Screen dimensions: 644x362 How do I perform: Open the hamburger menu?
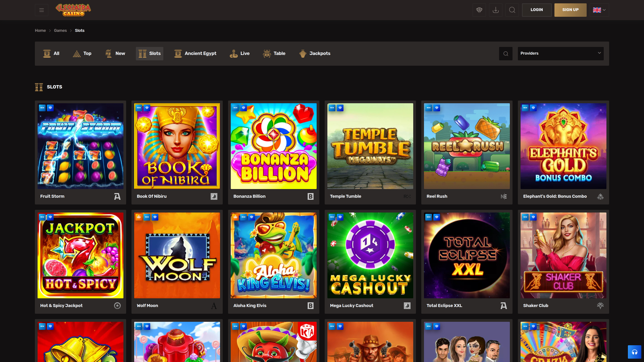tap(41, 10)
